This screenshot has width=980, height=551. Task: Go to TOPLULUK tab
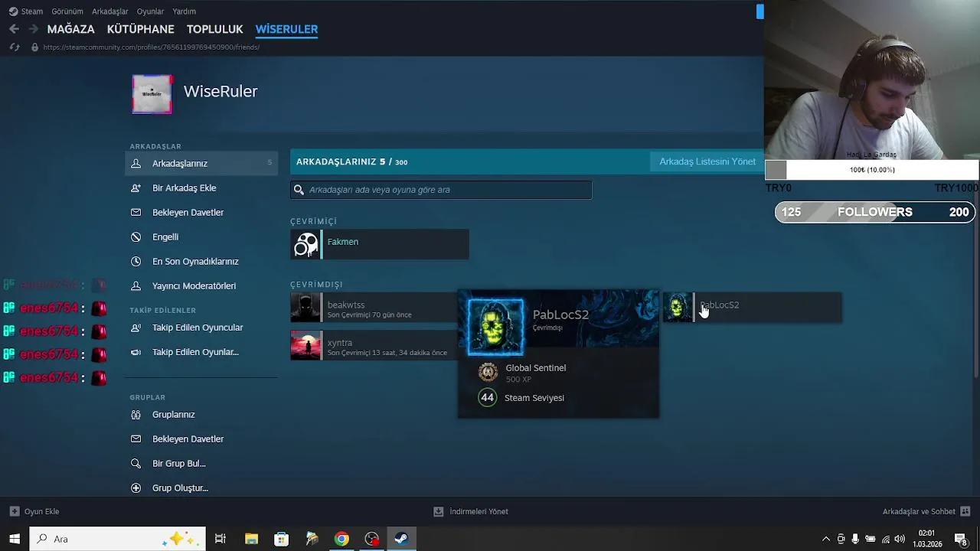coord(214,29)
